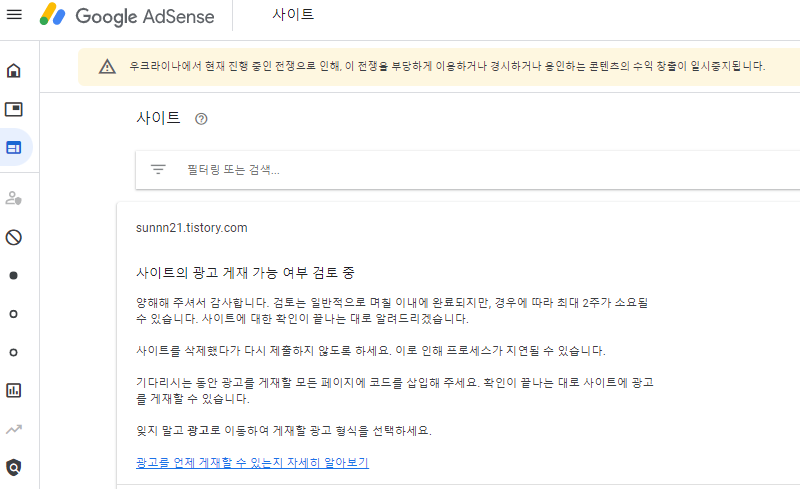Image resolution: width=800 pixels, height=489 pixels.
Task: Open help icon next to 사이트 heading
Action: [201, 119]
